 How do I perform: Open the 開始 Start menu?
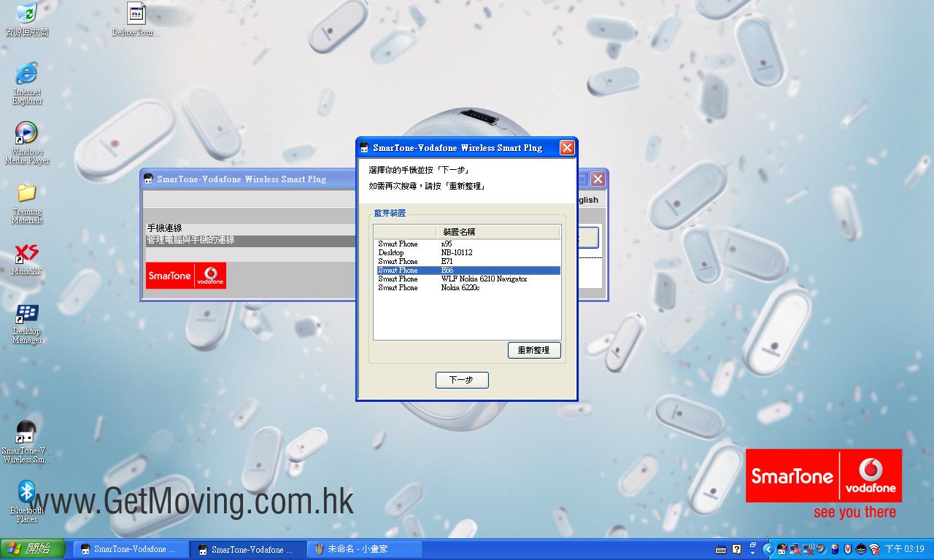[x=33, y=549]
